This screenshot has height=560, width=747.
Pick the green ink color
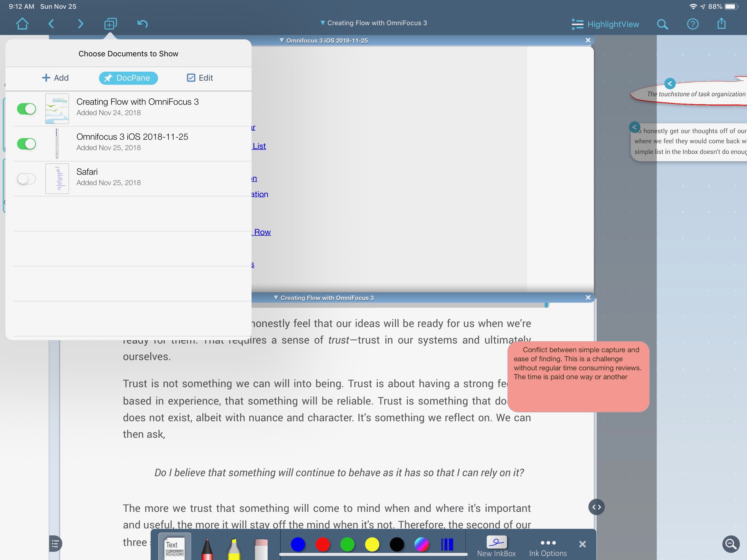pyautogui.click(x=348, y=544)
